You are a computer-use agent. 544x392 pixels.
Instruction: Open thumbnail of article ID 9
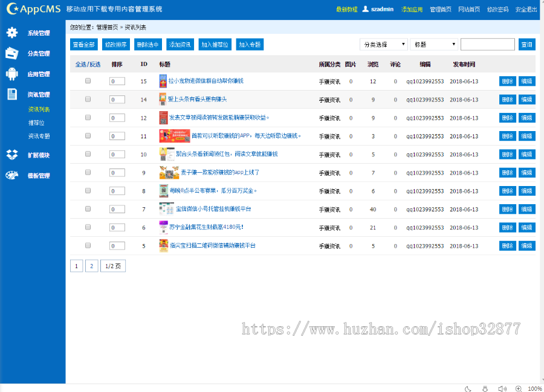point(169,172)
